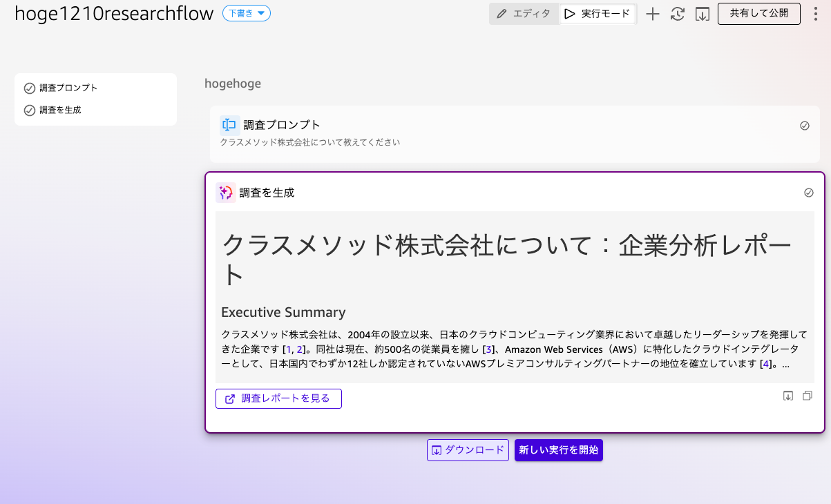
Task: Open 調査レポートを見る
Action: click(x=278, y=398)
